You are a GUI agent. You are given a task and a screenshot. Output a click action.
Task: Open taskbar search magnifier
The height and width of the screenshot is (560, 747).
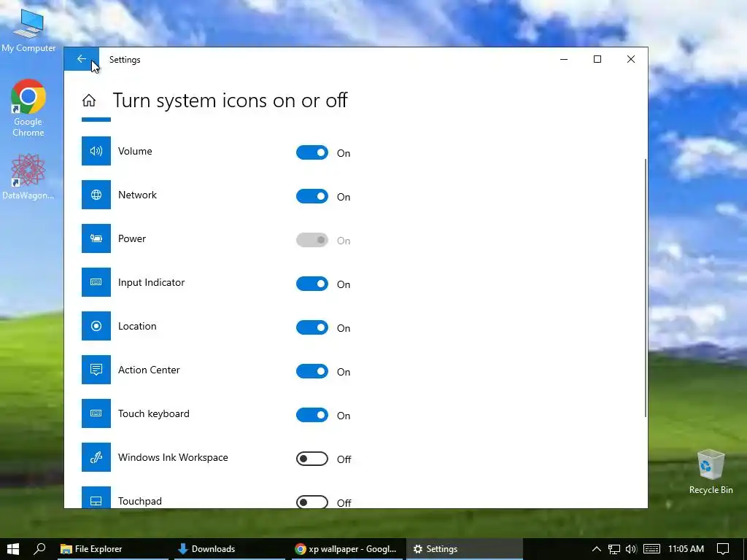click(x=40, y=549)
